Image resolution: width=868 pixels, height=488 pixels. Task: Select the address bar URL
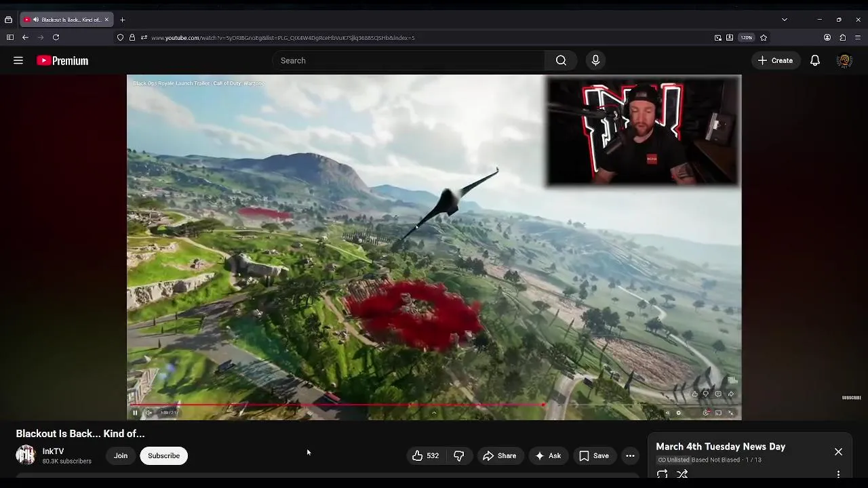(283, 37)
